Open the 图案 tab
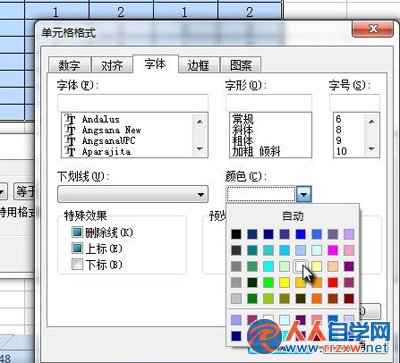 coord(241,65)
